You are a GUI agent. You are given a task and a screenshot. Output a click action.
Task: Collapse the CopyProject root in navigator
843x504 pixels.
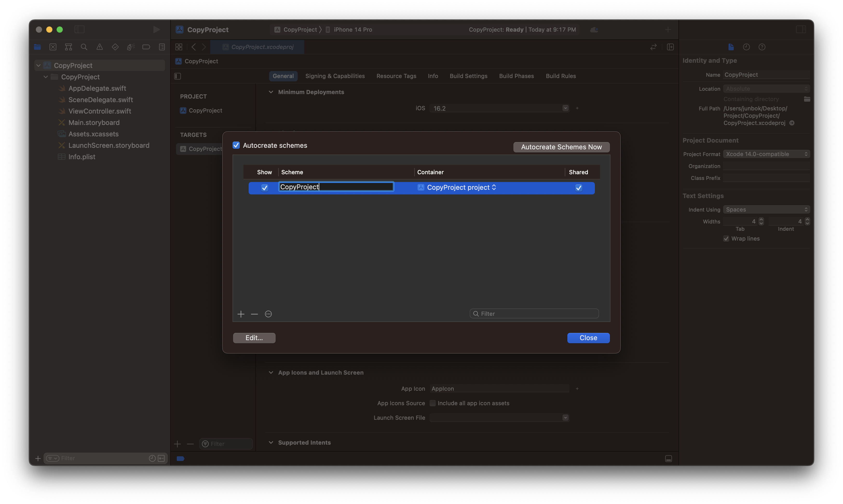click(x=38, y=65)
